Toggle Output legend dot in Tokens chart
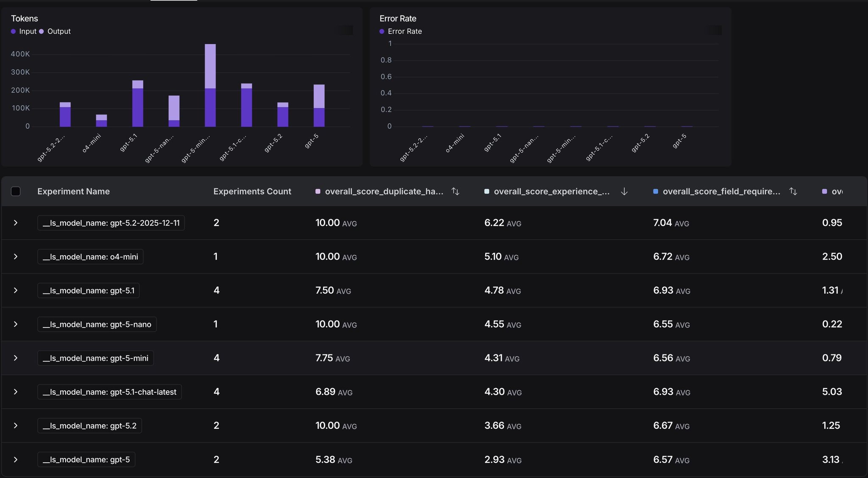Image resolution: width=868 pixels, height=478 pixels. tap(42, 31)
